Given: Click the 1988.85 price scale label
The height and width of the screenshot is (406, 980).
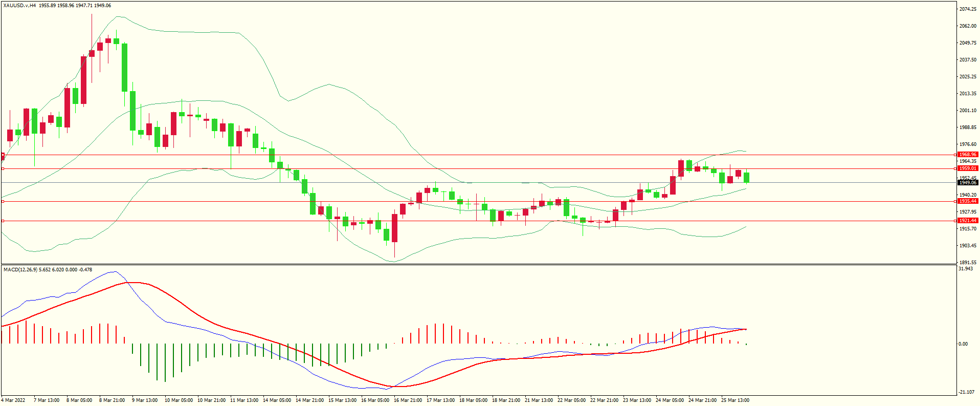Looking at the screenshot, I should pyautogui.click(x=968, y=127).
